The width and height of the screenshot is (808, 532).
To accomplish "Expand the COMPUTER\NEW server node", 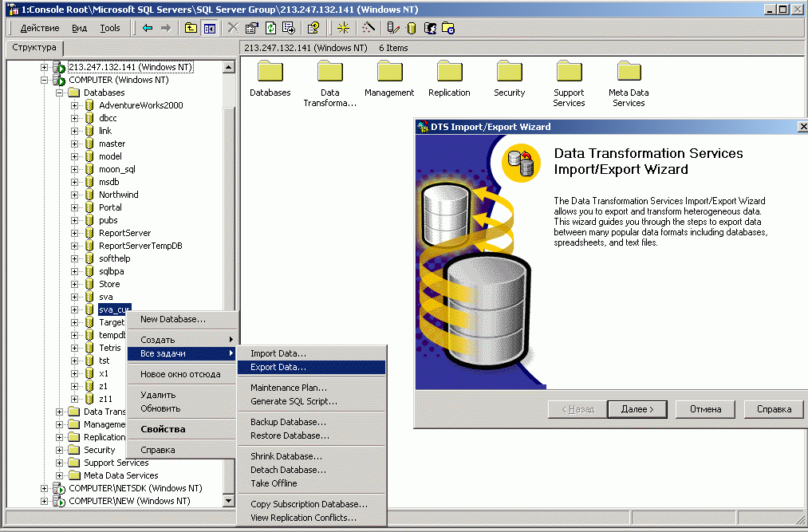I will [x=45, y=501].
